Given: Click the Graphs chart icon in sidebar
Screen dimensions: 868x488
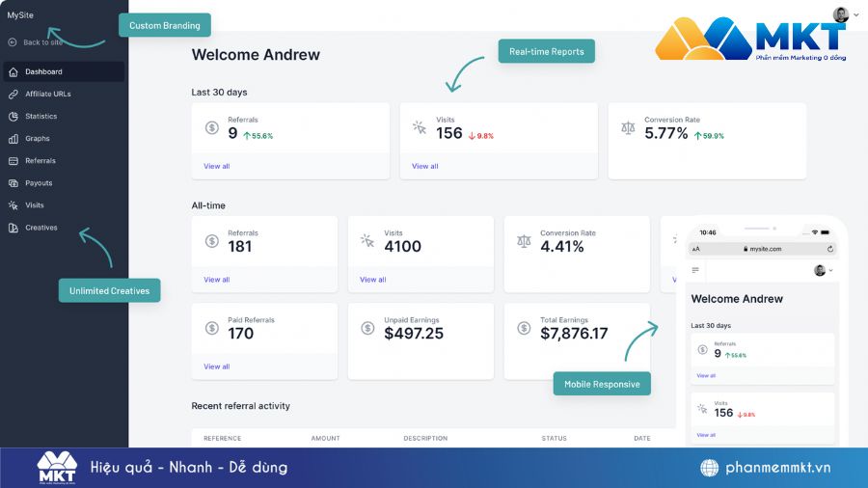Looking at the screenshot, I should tap(13, 139).
